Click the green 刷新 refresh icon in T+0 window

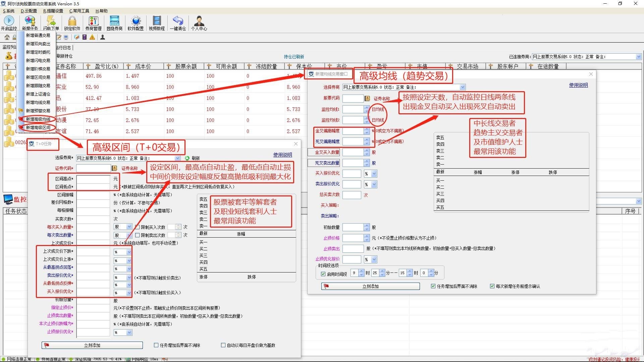tap(187, 158)
